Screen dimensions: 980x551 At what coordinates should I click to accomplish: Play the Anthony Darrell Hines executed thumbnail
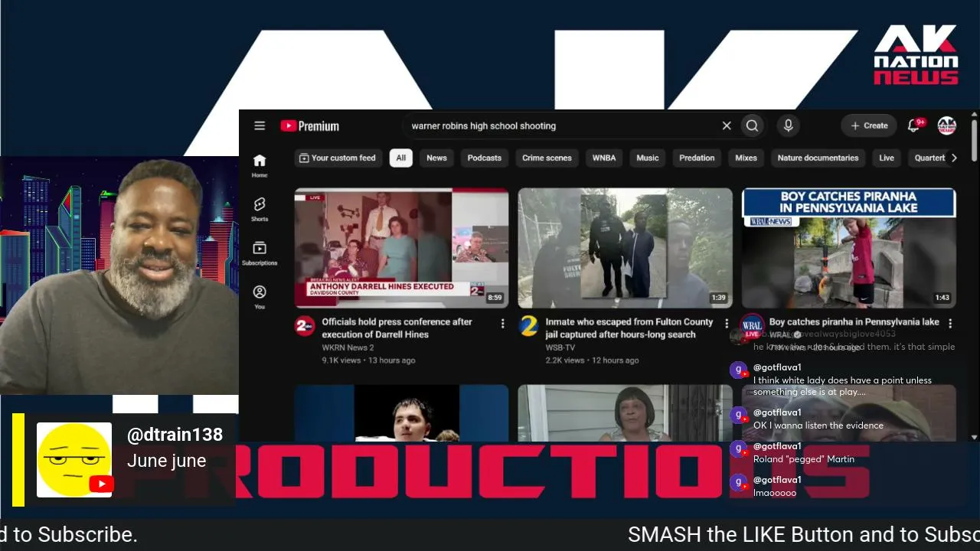click(x=401, y=248)
